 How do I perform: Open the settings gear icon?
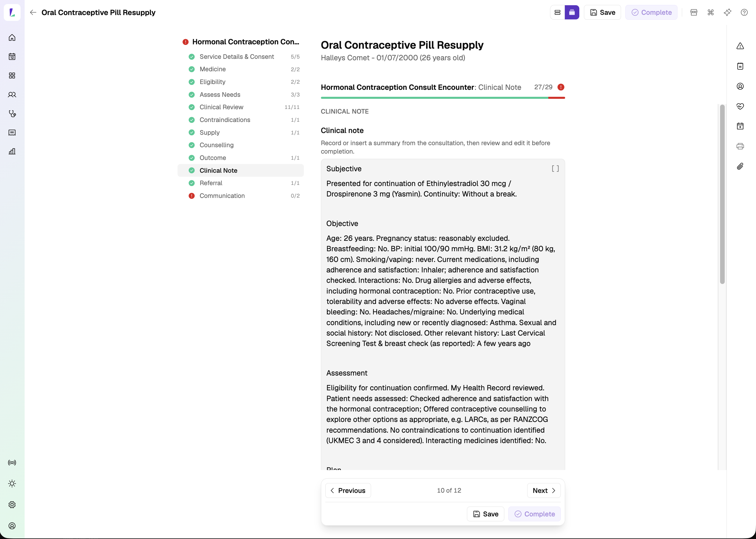click(x=12, y=505)
